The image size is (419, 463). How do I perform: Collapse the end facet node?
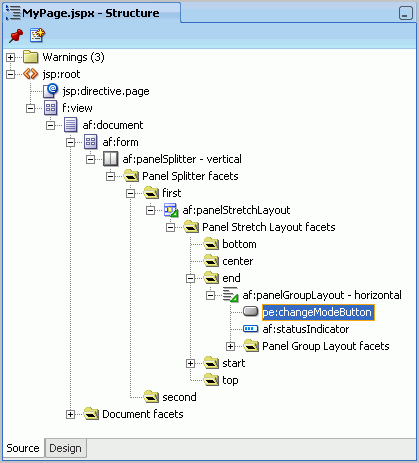[x=190, y=278]
